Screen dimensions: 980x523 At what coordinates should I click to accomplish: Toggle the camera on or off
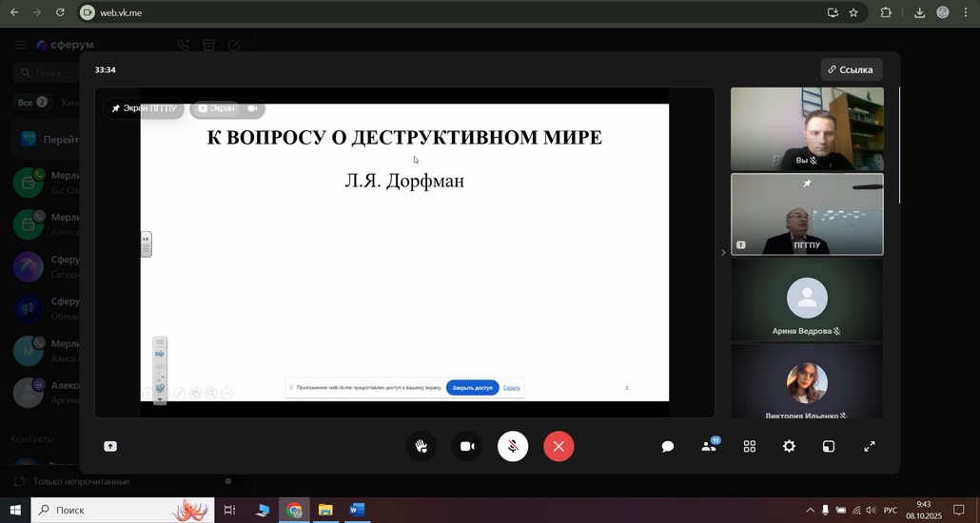tap(467, 447)
